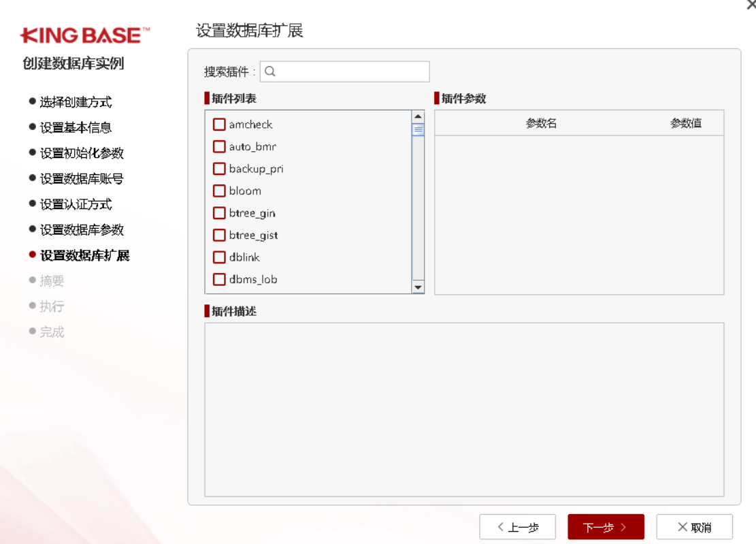Image resolution: width=756 pixels, height=544 pixels.
Task: Click the 参数名 column header
Action: click(x=541, y=123)
